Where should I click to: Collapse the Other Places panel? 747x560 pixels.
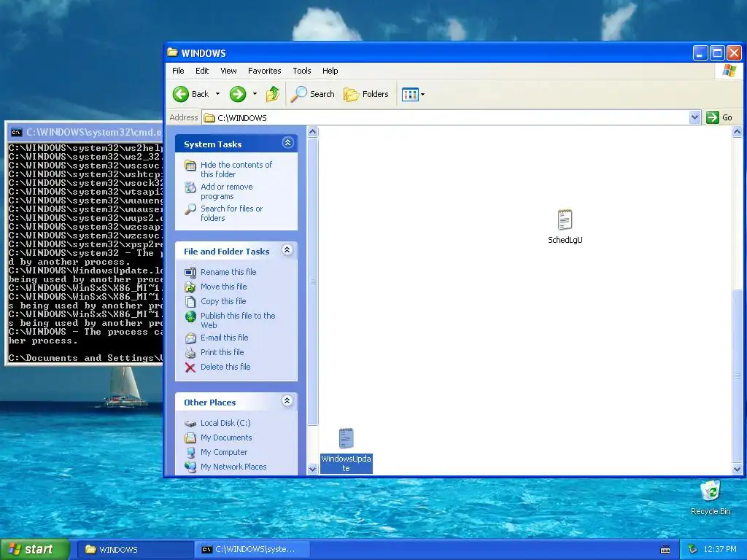point(287,401)
